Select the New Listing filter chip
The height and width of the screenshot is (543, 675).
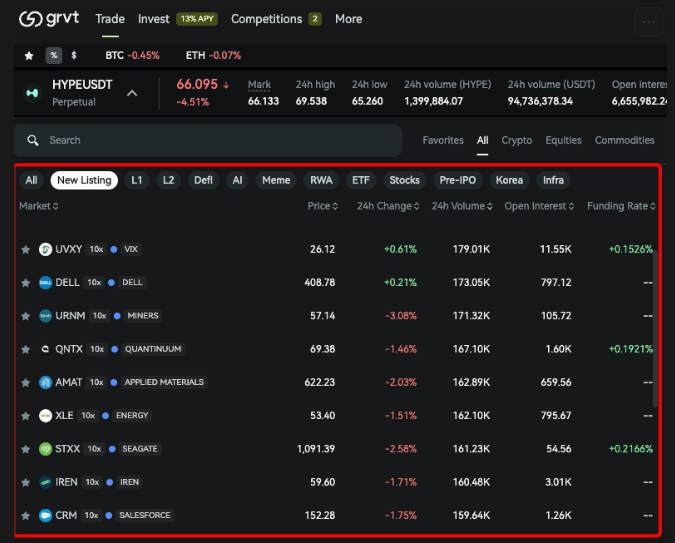[84, 180]
